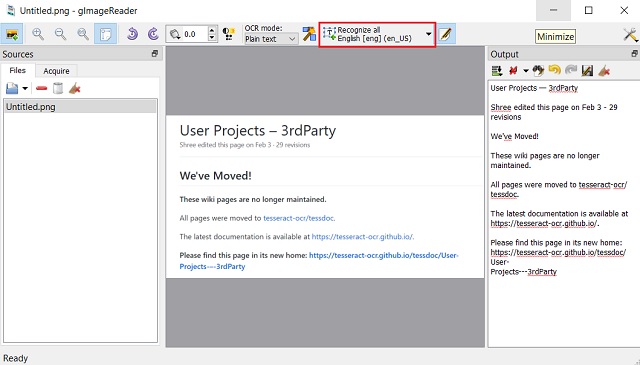Click the Recognize all button
Screen dimensions: 640x365
tap(371, 34)
